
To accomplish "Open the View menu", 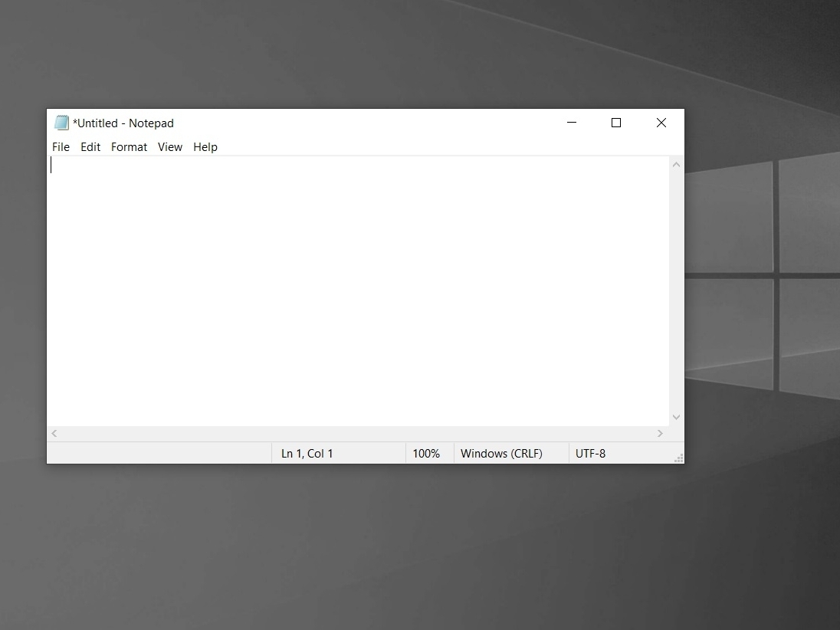I will [170, 147].
